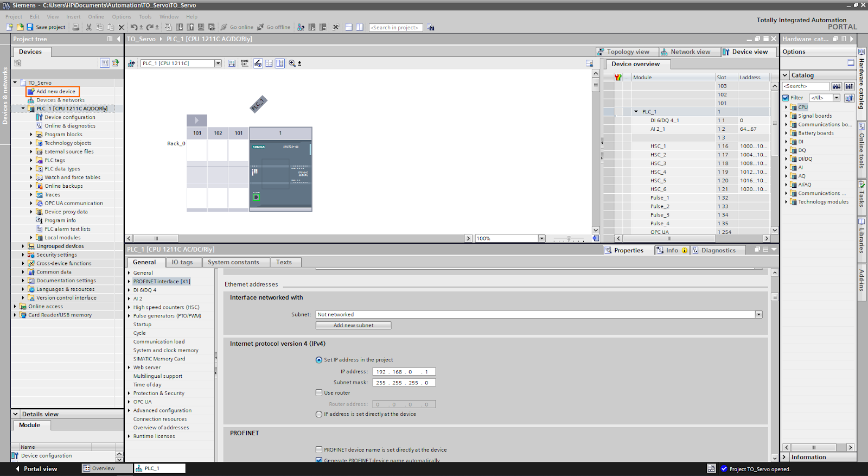Click the CPU module in Rack_0 slot 1
The image size is (868, 476).
click(280, 169)
